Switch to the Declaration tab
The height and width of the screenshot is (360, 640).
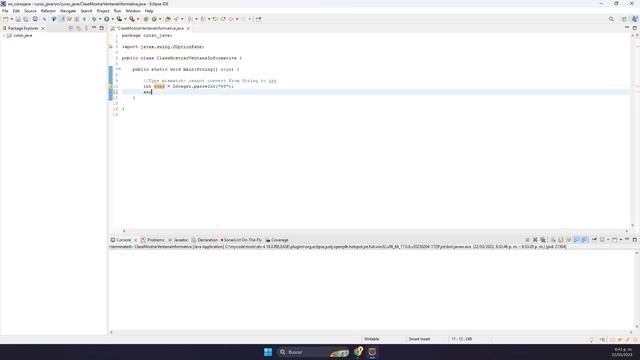click(x=205, y=240)
